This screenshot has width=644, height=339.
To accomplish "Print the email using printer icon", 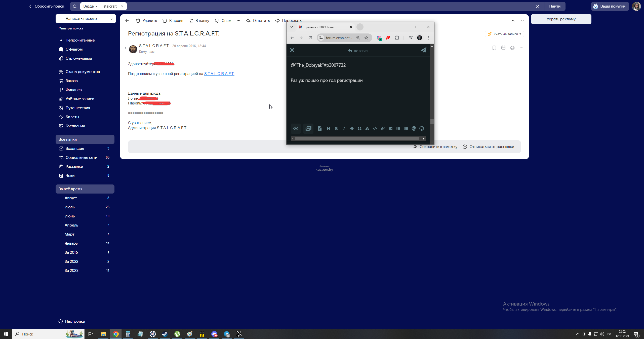I will pyautogui.click(x=512, y=48).
